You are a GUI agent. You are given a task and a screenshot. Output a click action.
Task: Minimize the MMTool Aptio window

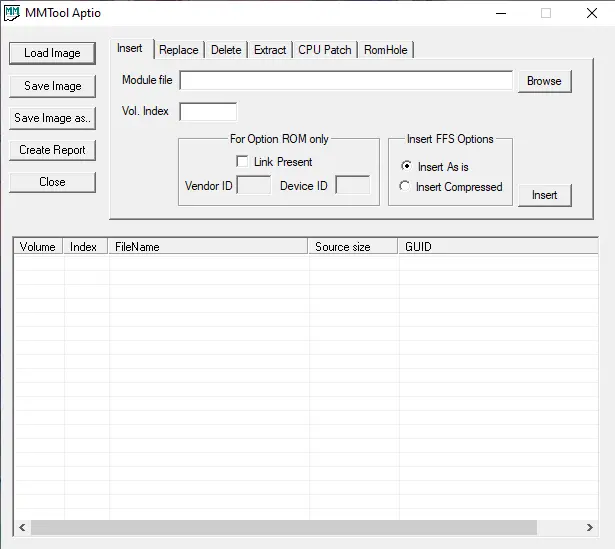501,13
